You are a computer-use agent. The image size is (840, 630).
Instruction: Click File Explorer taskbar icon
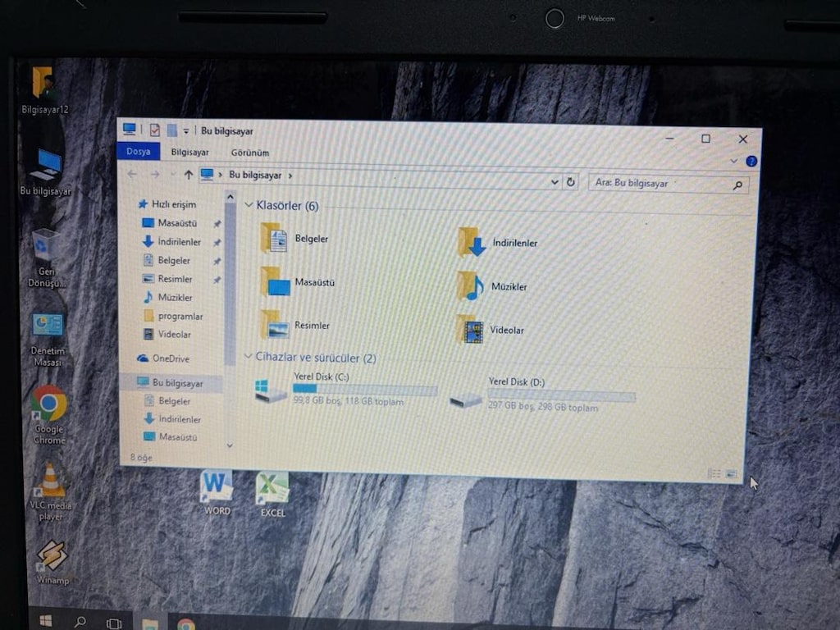click(x=150, y=623)
